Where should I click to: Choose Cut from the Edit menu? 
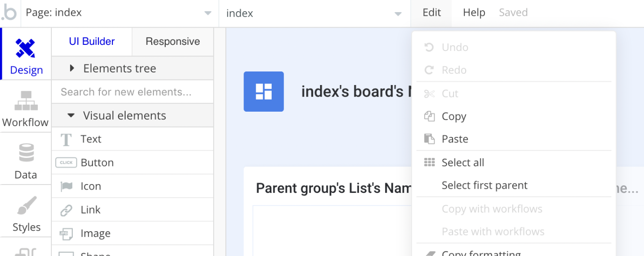click(514, 94)
